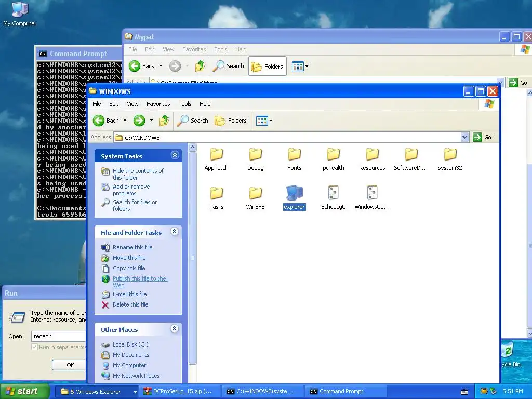The width and height of the screenshot is (532, 399).
Task: Open Favorites menu in WINDOWS window
Action: pyautogui.click(x=158, y=104)
